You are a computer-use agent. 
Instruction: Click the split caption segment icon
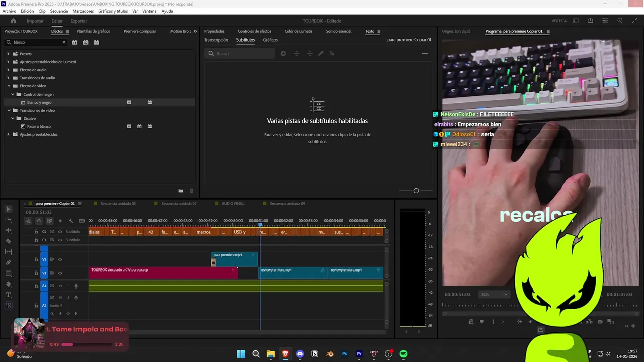click(x=296, y=54)
